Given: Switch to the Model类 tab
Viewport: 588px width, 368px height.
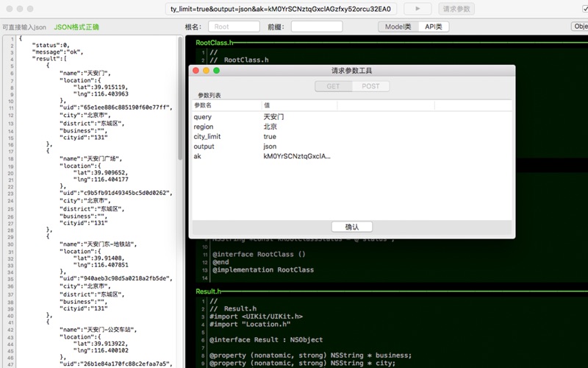Looking at the screenshot, I should pos(398,26).
